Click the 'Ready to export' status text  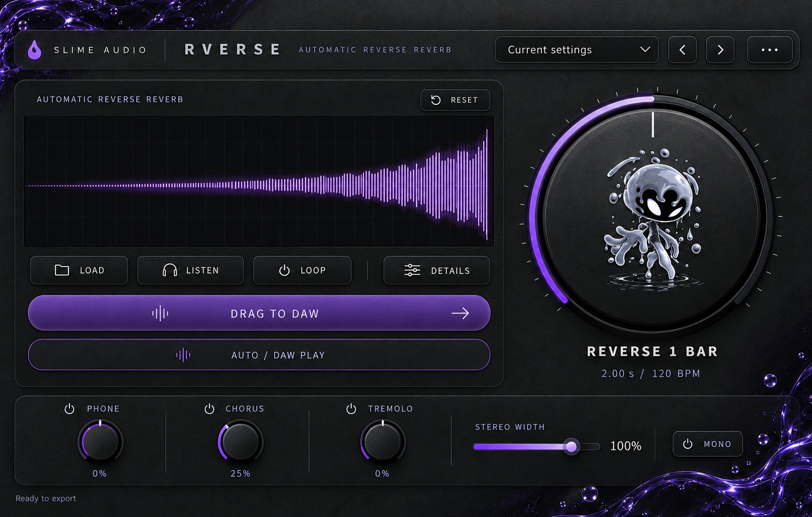coord(45,498)
